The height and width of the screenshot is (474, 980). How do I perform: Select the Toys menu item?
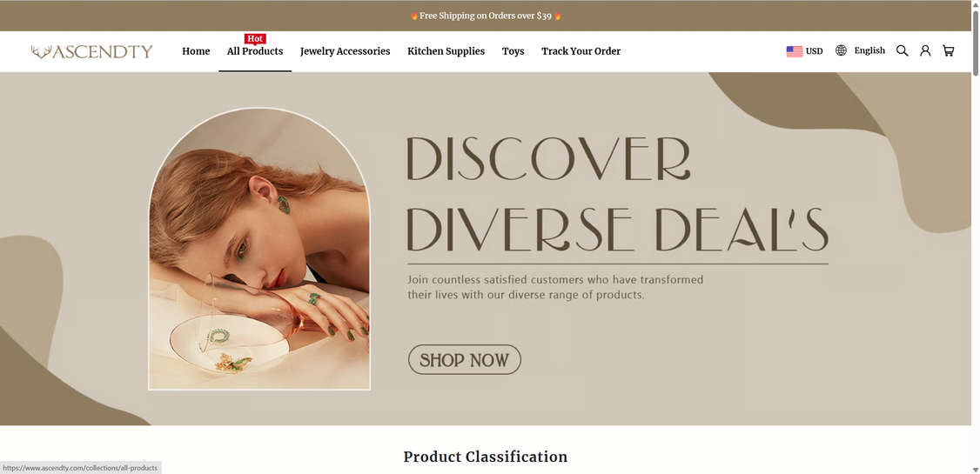point(513,51)
